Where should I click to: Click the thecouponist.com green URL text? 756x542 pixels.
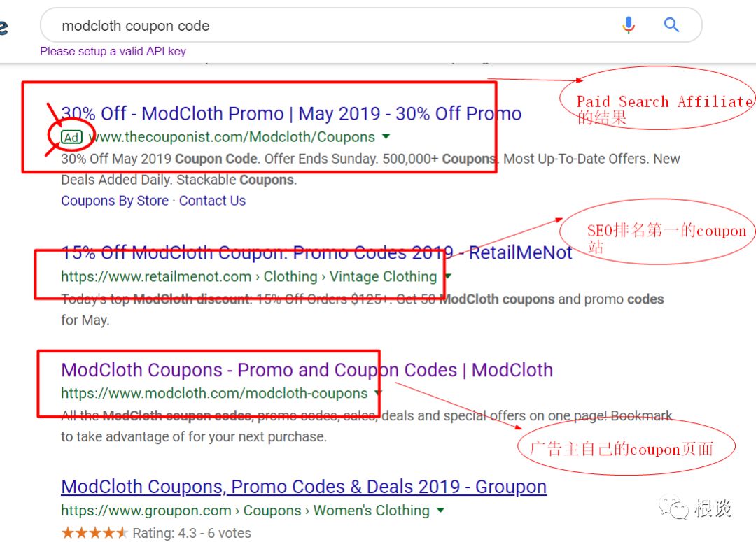click(x=232, y=137)
